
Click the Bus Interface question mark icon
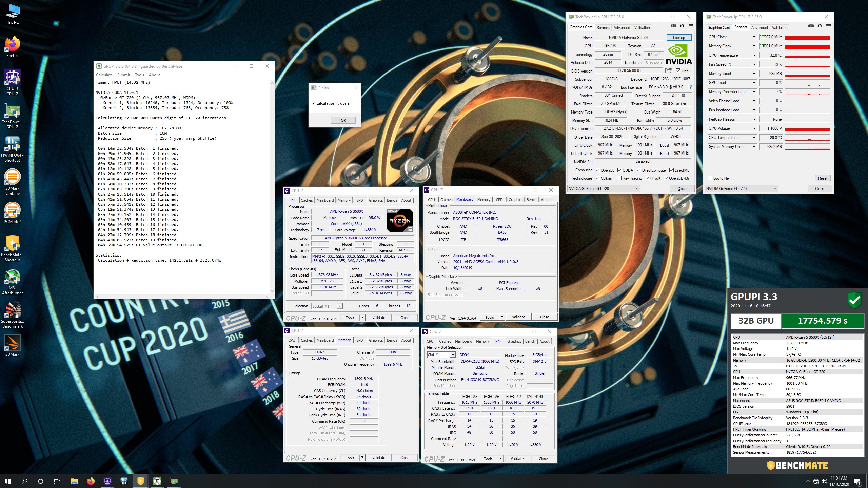click(690, 87)
